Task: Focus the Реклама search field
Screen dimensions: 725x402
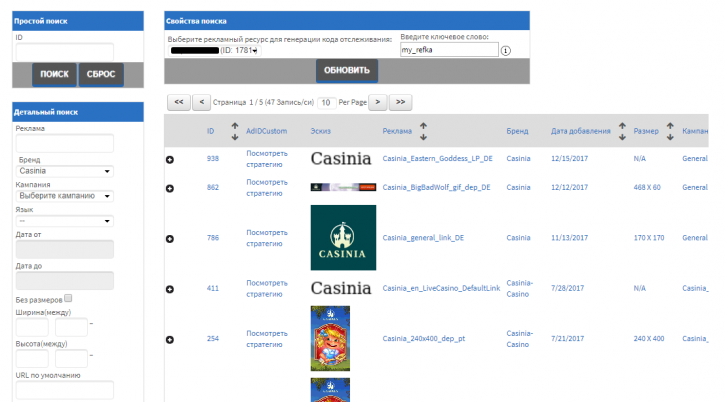Action: (x=65, y=143)
